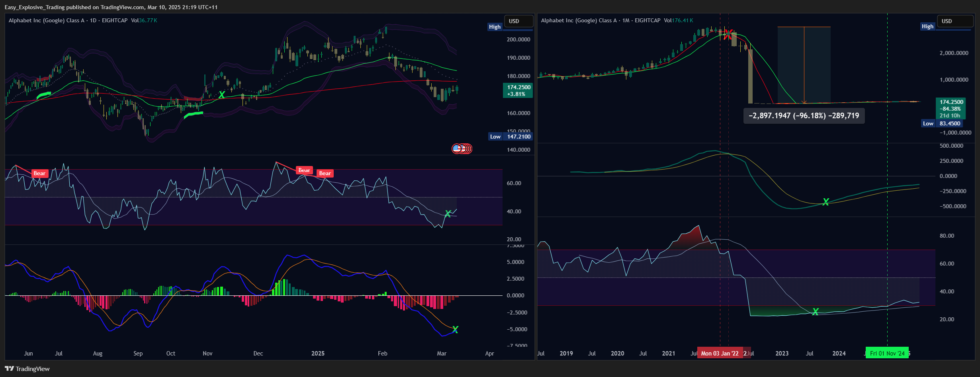
Task: Click the 2025 label on the daily time axis
Action: point(318,354)
